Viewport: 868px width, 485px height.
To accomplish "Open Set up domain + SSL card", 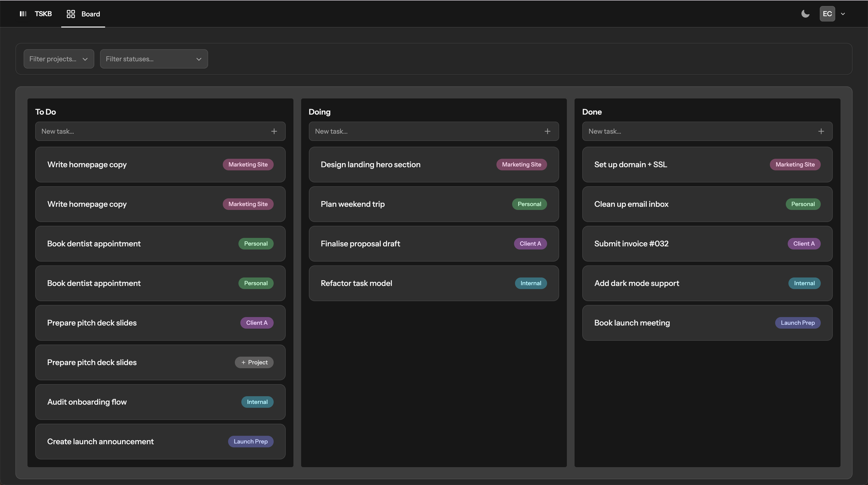I will tap(707, 165).
